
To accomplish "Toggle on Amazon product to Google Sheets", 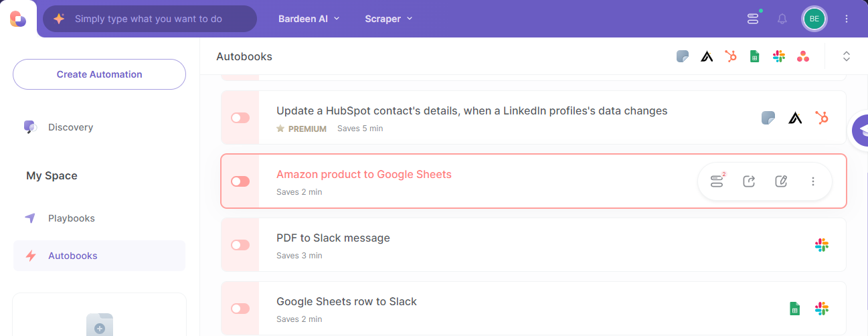I will (240, 181).
